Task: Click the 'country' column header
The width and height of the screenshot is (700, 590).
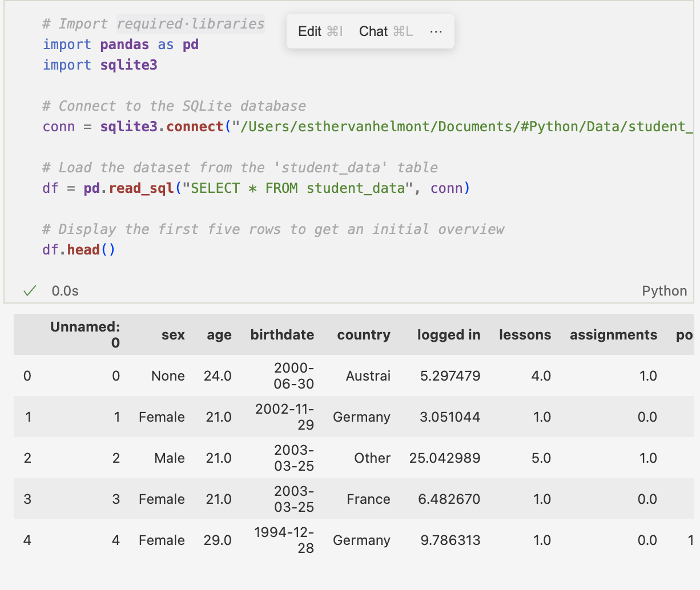Action: (x=363, y=335)
